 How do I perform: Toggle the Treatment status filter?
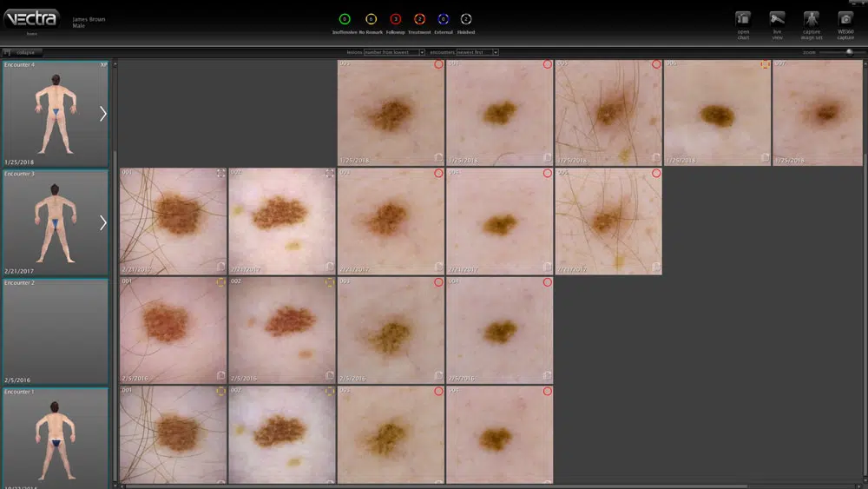point(419,18)
